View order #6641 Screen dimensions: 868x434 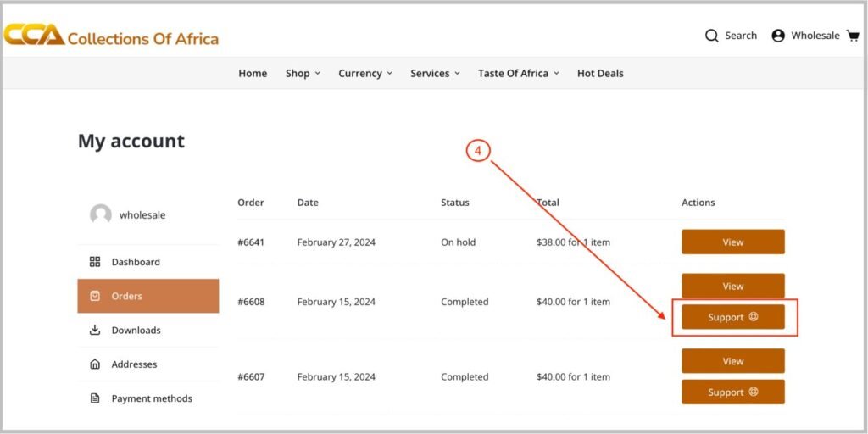[x=732, y=242]
